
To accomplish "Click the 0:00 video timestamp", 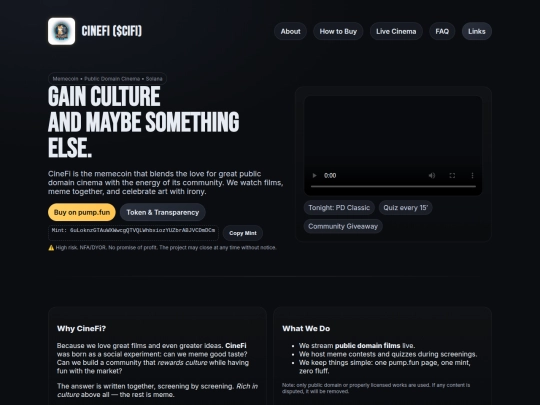I will tap(330, 176).
